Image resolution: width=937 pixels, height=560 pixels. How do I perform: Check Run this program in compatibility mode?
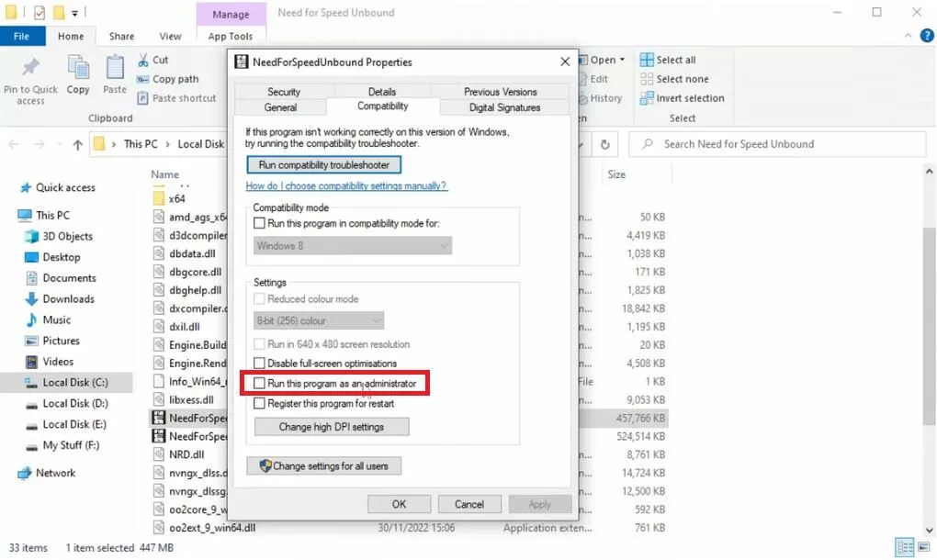260,224
